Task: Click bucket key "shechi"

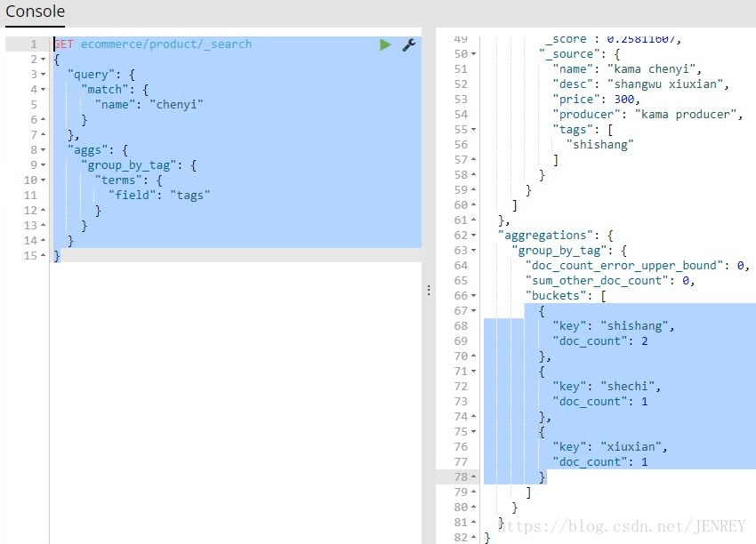Action: pos(627,387)
